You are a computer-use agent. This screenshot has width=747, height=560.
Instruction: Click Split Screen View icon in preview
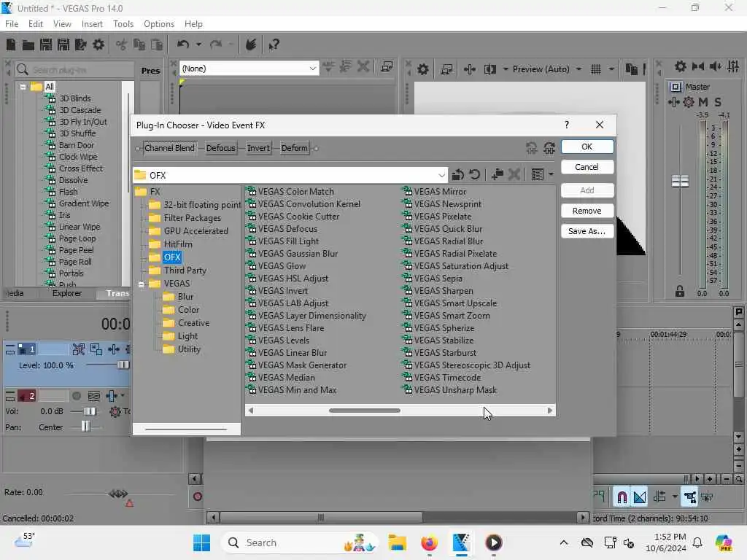pyautogui.click(x=489, y=69)
